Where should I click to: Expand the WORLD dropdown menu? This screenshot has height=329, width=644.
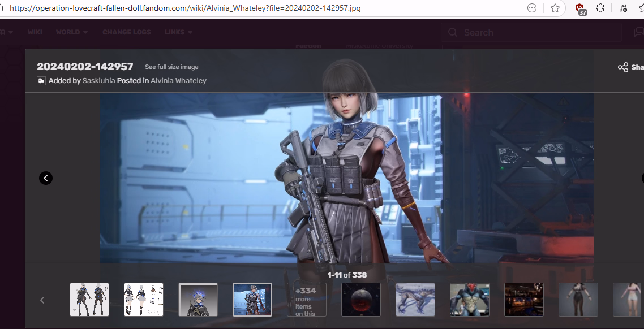tap(71, 32)
